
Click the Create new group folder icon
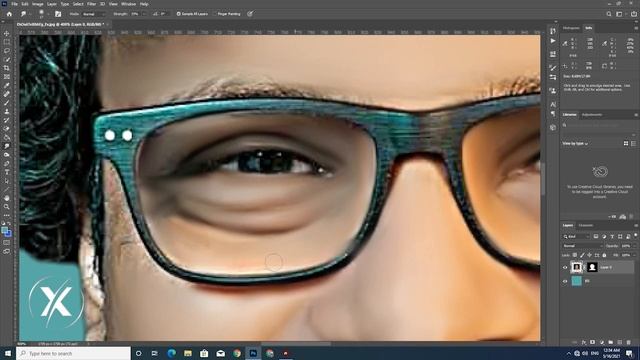[x=611, y=342]
